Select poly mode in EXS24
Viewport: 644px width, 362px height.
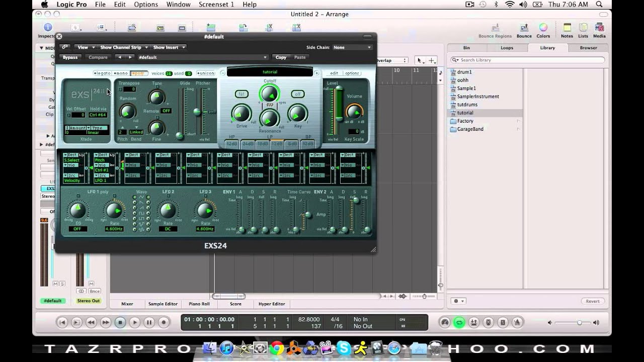pos(139,73)
